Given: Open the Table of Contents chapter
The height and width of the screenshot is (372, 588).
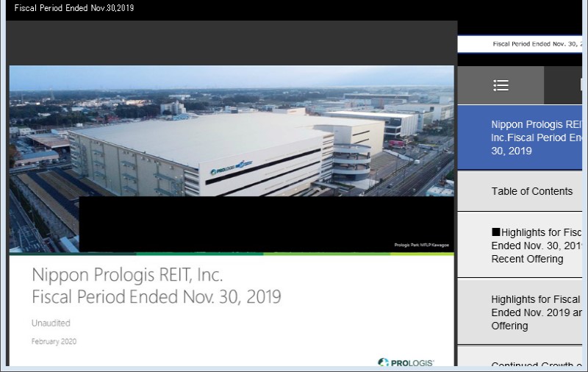Looking at the screenshot, I should [x=520, y=191].
